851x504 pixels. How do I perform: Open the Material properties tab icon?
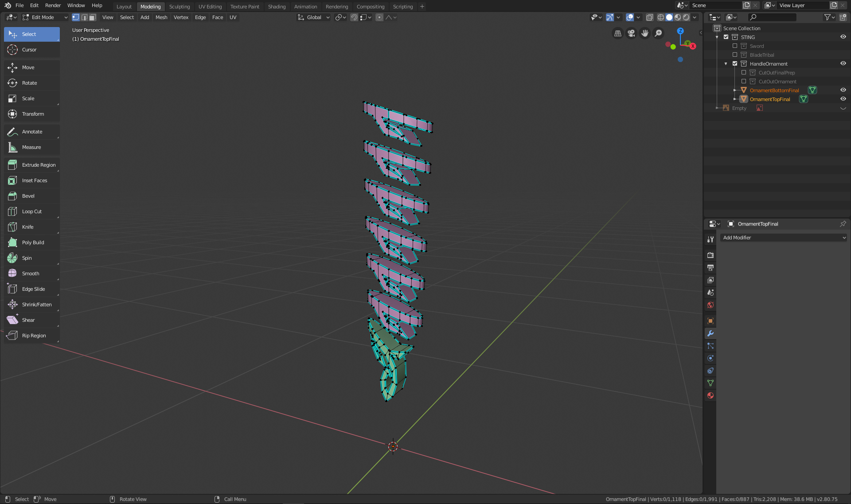tap(710, 395)
